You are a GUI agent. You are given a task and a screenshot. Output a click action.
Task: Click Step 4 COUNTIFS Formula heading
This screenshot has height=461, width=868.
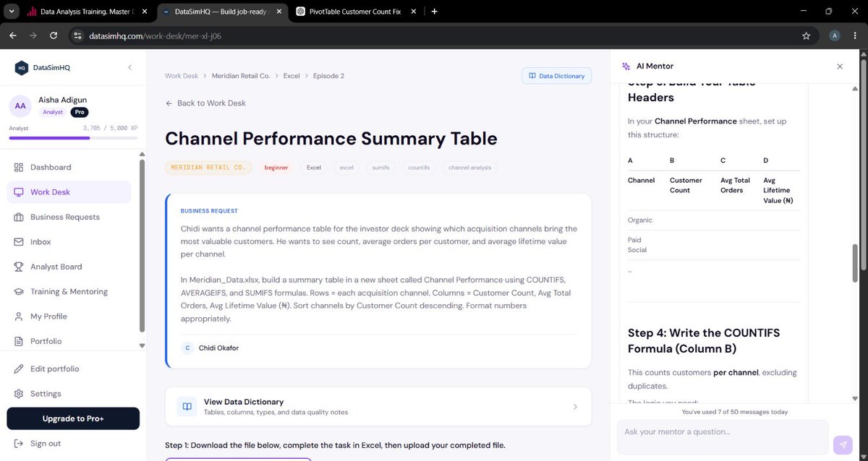pos(704,341)
